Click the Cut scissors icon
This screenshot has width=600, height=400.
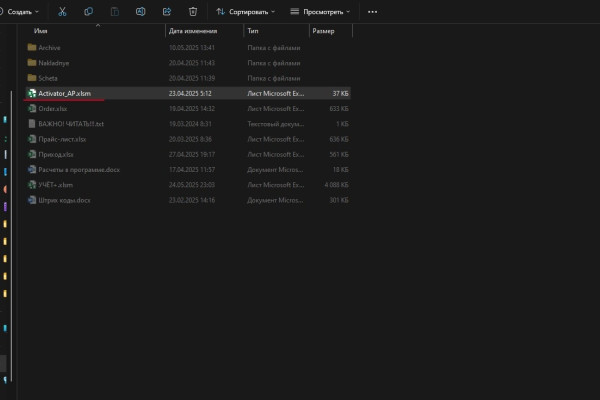[62, 12]
